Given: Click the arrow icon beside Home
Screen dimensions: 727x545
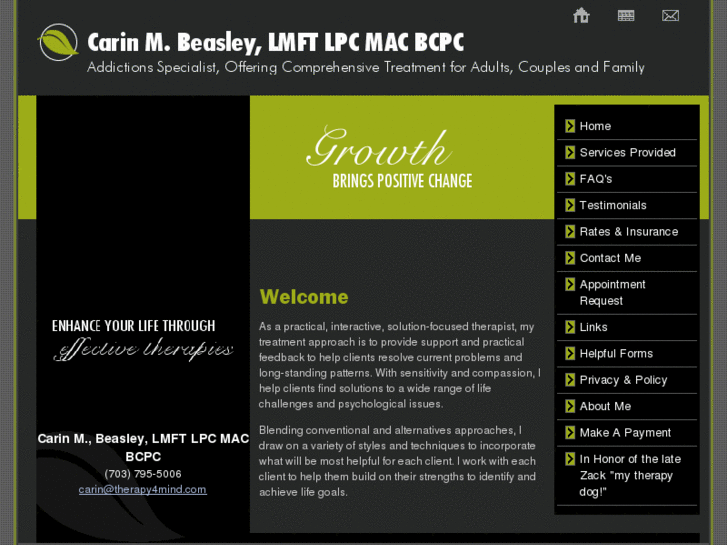Looking at the screenshot, I should tap(570, 126).
